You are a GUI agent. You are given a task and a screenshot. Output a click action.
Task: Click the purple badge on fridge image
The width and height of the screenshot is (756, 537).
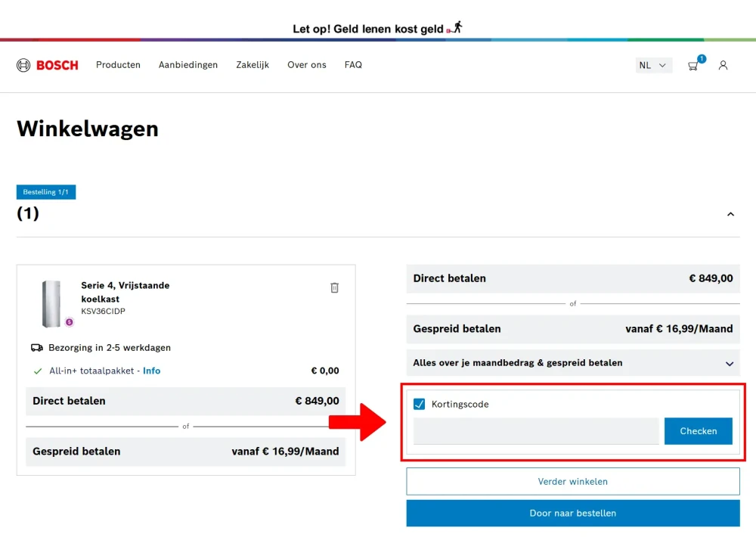click(70, 321)
